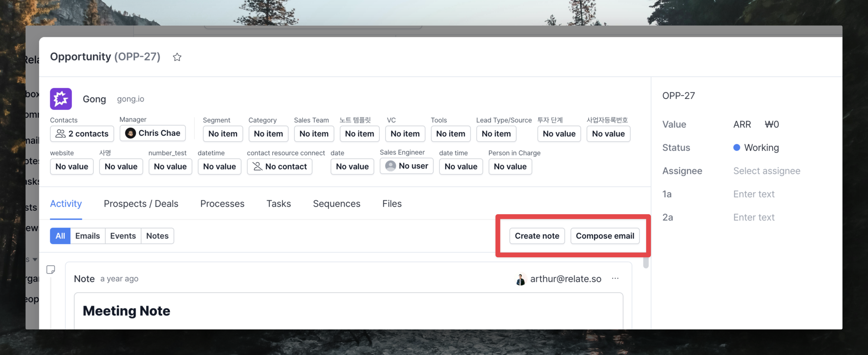The image size is (868, 355).
Task: Click the purple Gong company logo
Action: point(61,99)
